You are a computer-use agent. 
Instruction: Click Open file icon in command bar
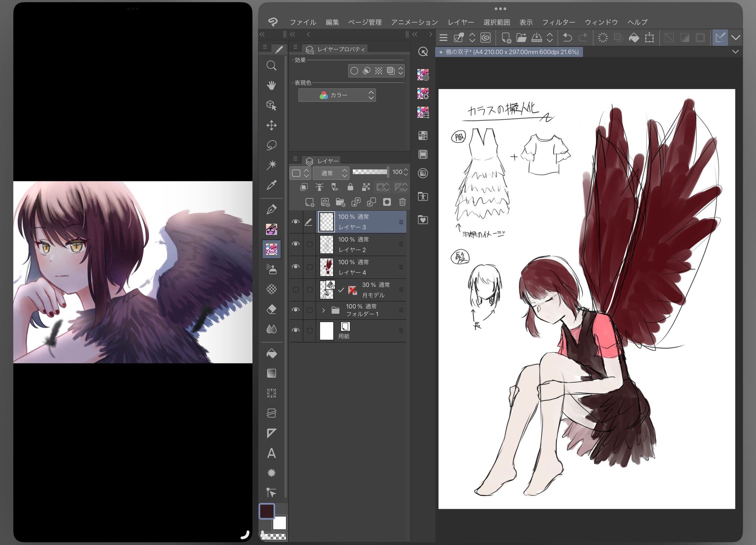tap(521, 37)
